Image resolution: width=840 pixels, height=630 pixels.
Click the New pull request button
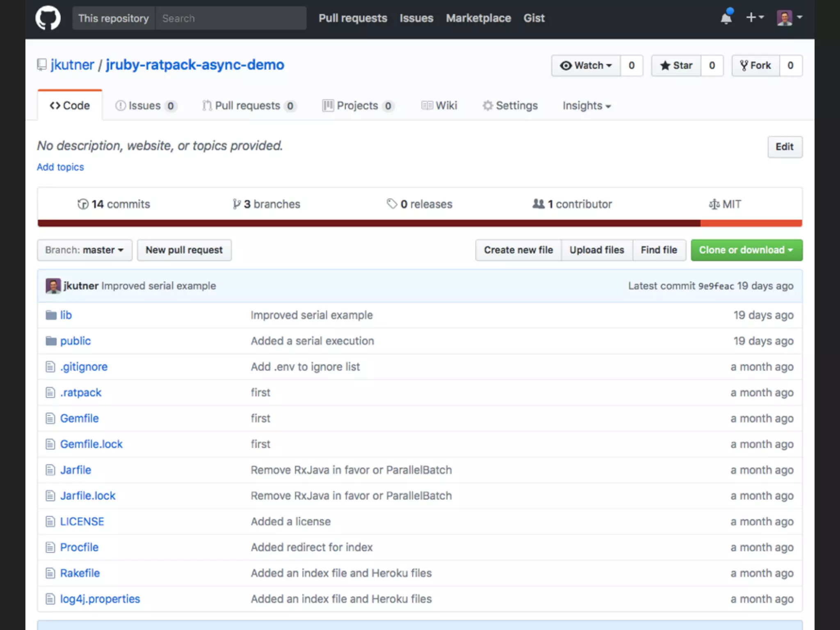(184, 250)
